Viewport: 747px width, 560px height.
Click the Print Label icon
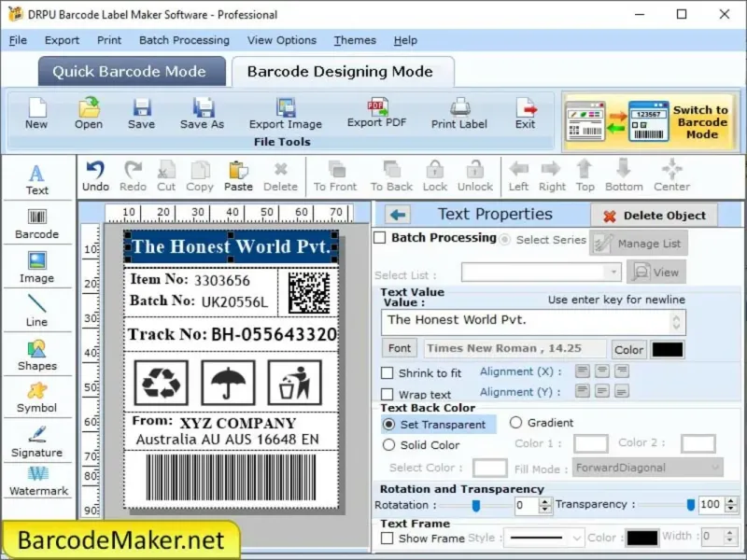point(459,113)
